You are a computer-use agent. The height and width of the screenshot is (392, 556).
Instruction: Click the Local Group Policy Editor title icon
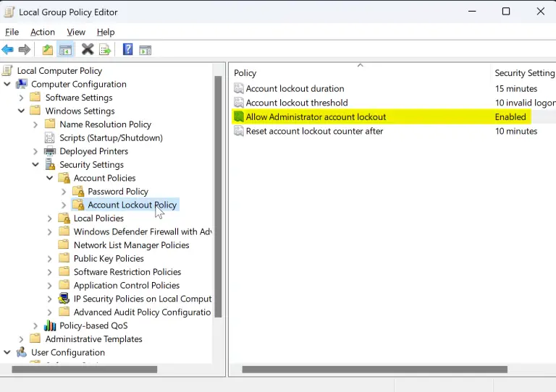(x=9, y=12)
